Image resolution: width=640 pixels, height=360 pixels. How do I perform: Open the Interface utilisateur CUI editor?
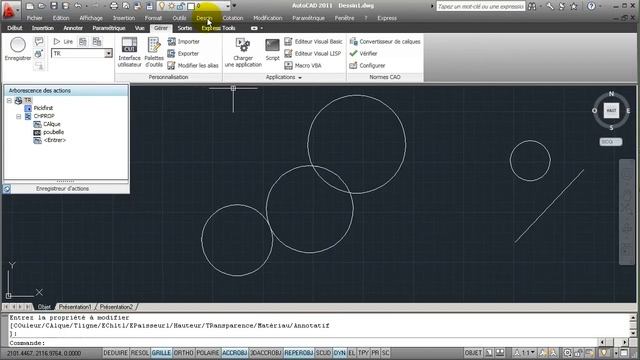pyautogui.click(x=129, y=52)
